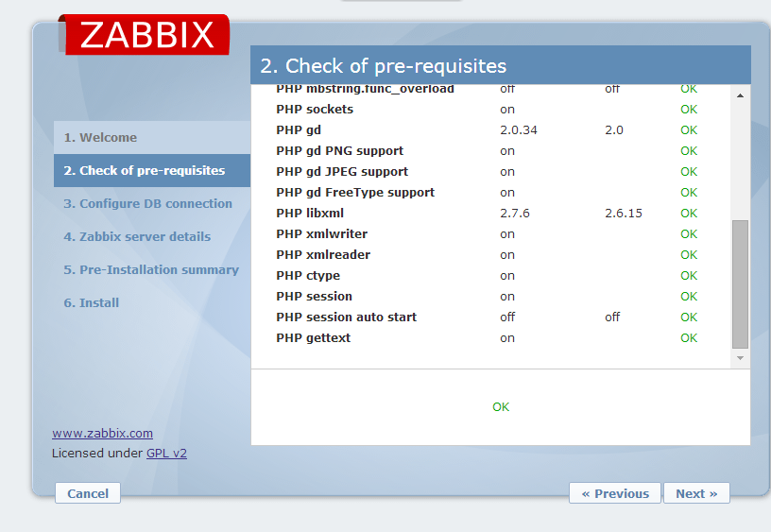The height and width of the screenshot is (532, 771).
Task: Go back with the Previous button
Action: (615, 493)
